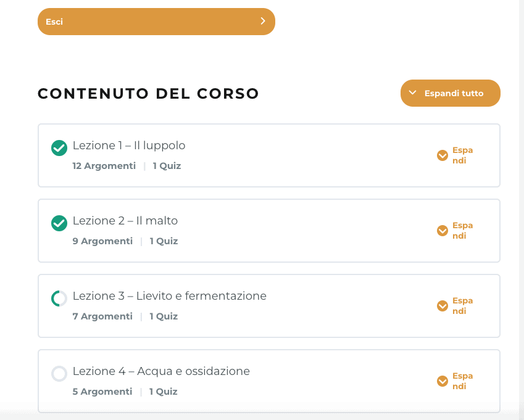Click '5 Argomenti' text under Lezione 4
The image size is (524, 420).
point(102,392)
